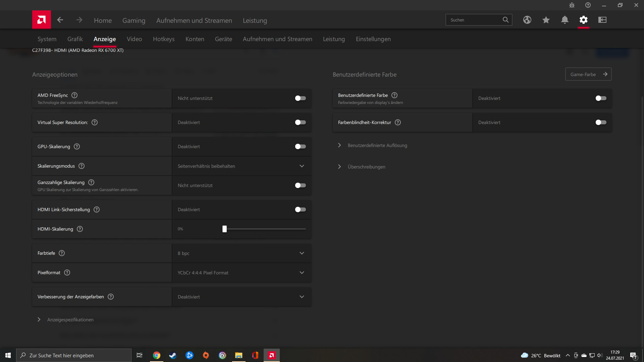The width and height of the screenshot is (644, 362).
Task: Click the AMD logo home button
Action: 42,20
